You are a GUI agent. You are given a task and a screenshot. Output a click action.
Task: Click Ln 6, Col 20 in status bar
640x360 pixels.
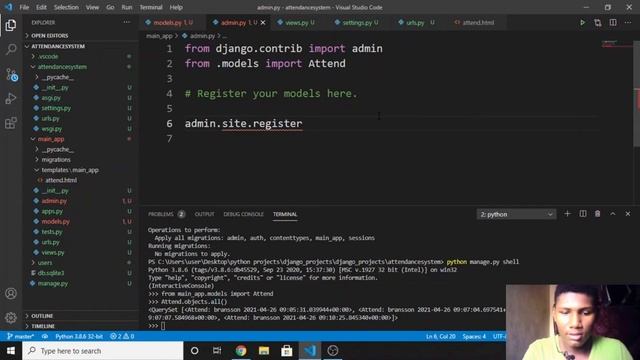440,336
